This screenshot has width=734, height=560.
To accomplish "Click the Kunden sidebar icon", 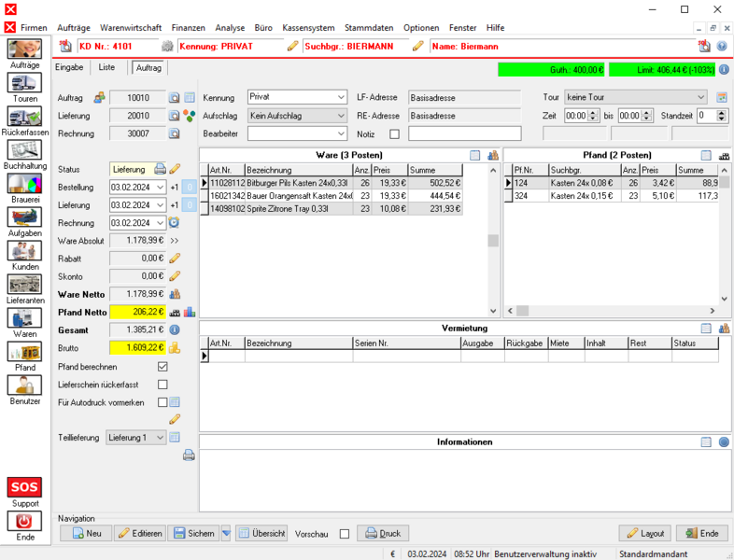I will pos(25,250).
